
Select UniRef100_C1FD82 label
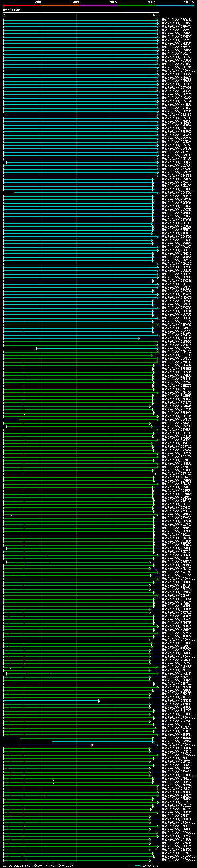click(177, 342)
